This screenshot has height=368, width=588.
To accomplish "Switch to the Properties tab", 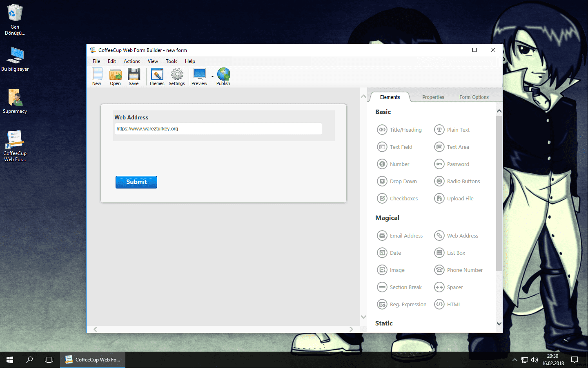I will (x=433, y=97).
